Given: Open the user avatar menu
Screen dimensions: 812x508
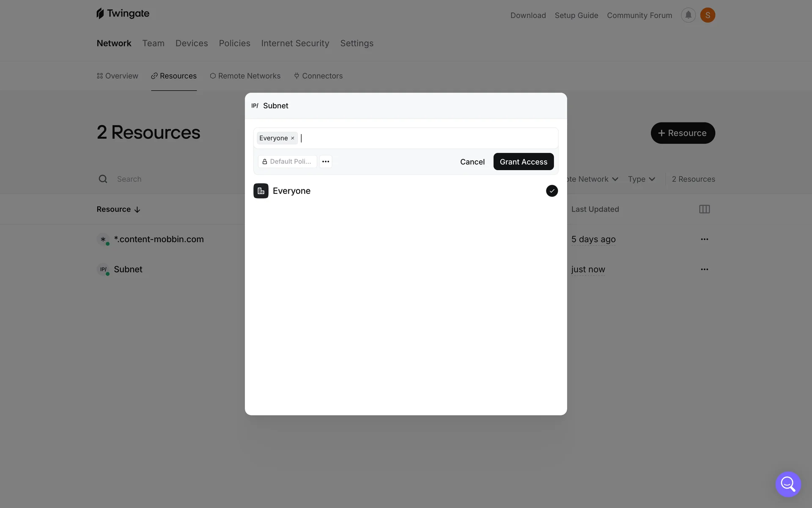Looking at the screenshot, I should coord(708,15).
